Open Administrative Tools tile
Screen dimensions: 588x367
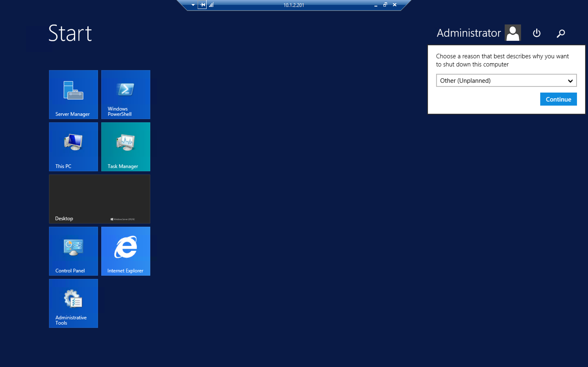[x=73, y=303]
